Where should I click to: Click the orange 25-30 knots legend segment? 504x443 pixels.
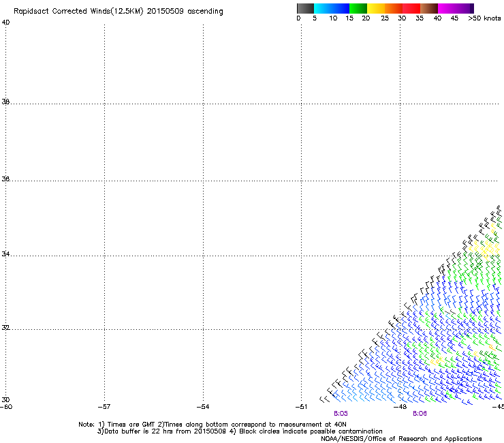394,8
